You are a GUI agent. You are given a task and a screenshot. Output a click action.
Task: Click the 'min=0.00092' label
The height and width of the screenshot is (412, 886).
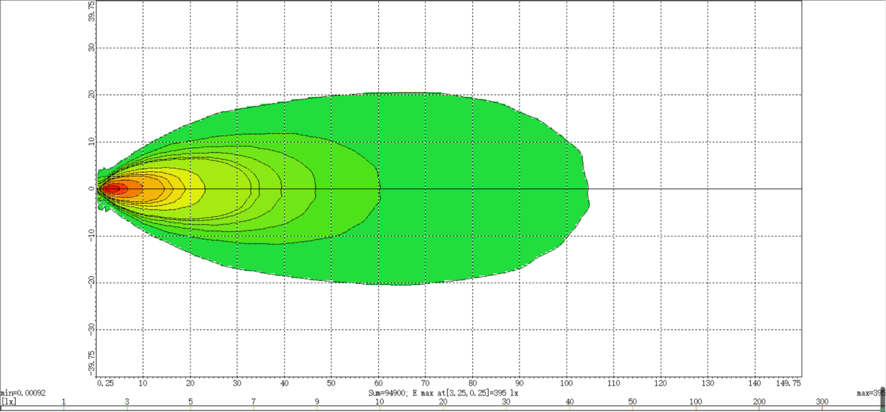(23, 394)
